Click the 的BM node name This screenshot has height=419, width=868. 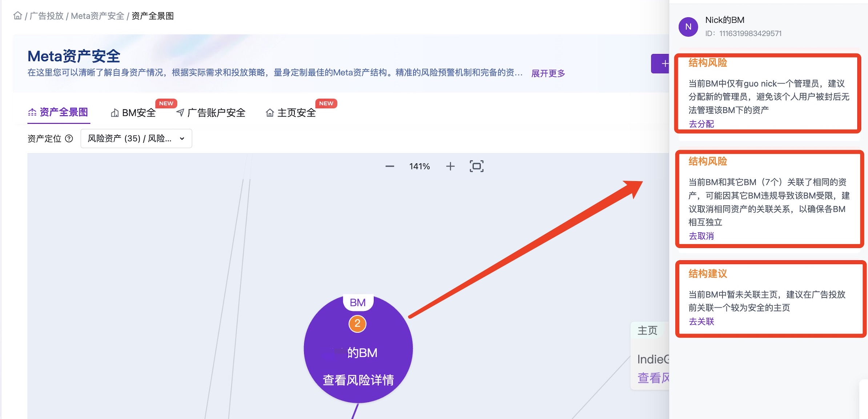tap(362, 353)
